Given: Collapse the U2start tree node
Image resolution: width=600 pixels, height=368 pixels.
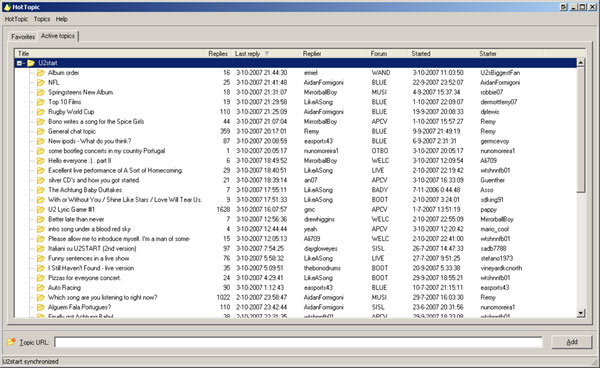Looking at the screenshot, I should (20, 63).
